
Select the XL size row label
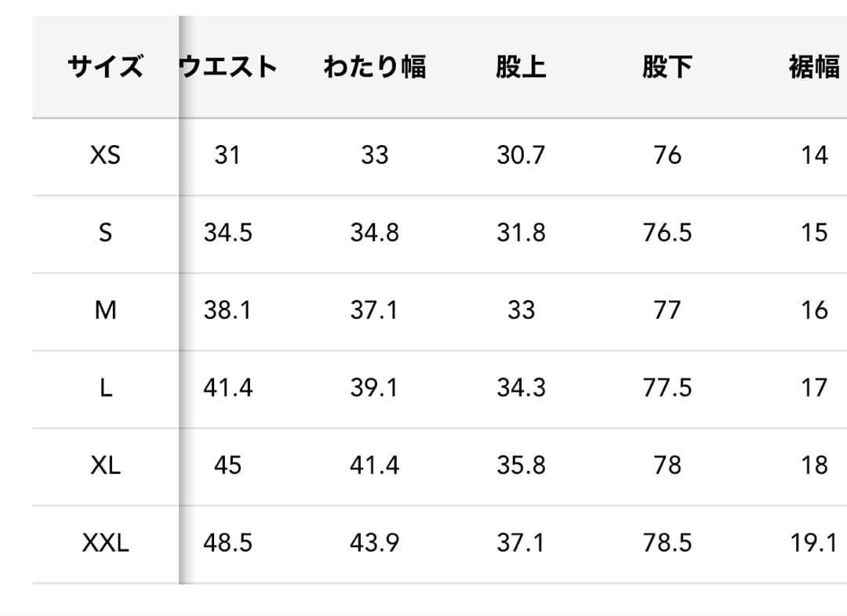[105, 466]
